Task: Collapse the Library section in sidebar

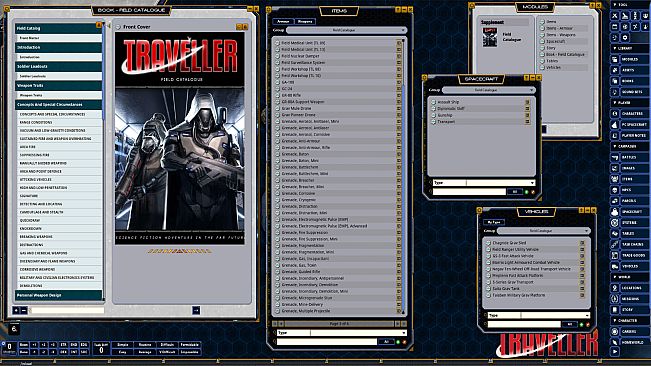Action: coord(629,48)
